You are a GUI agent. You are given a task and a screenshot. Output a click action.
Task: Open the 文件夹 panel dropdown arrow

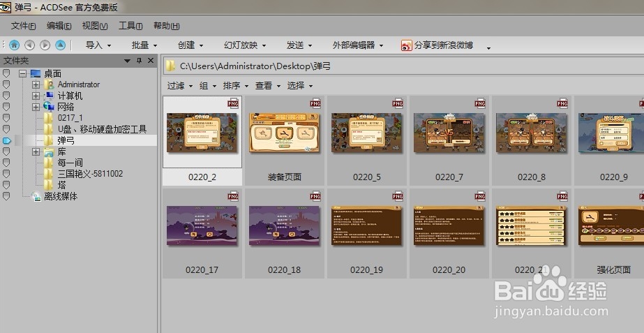tap(127, 61)
